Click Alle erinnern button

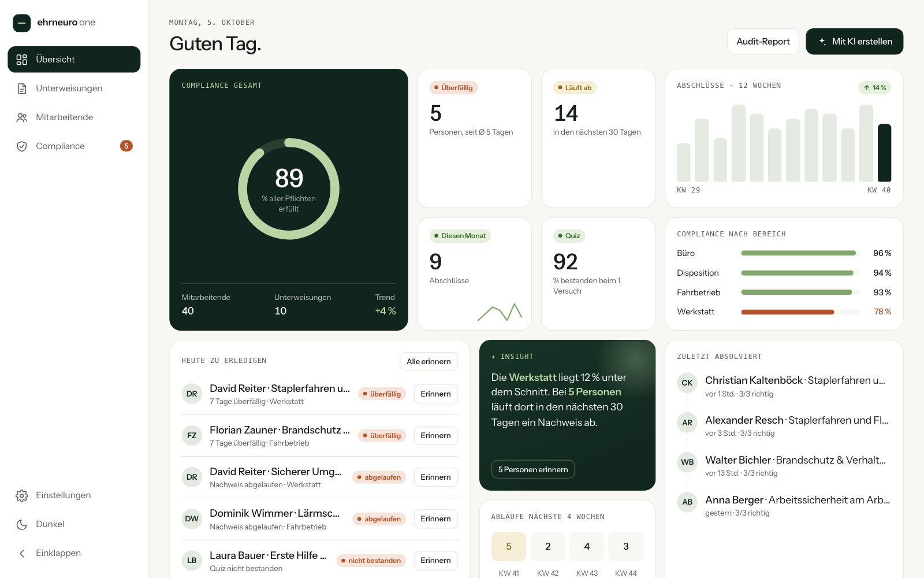tap(429, 361)
